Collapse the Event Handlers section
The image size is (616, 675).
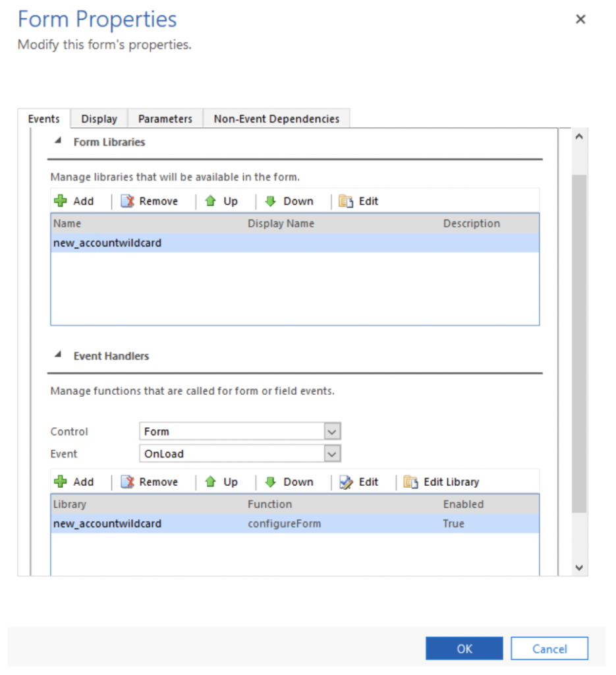58,355
